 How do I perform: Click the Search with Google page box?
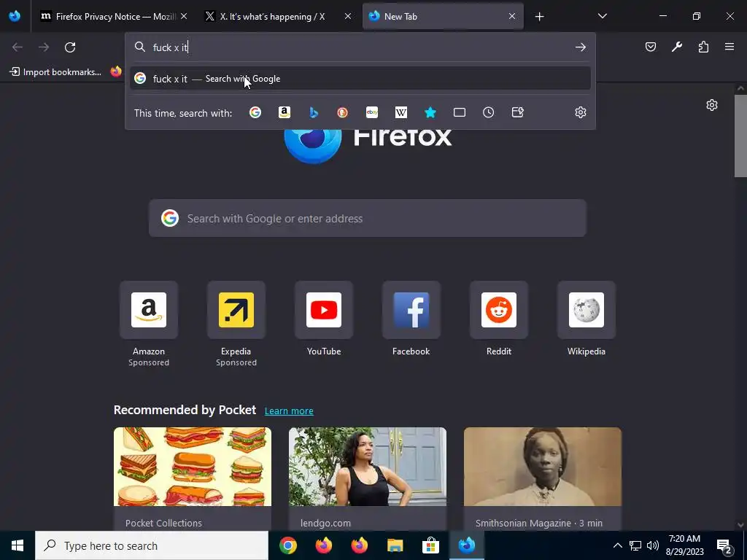click(368, 218)
